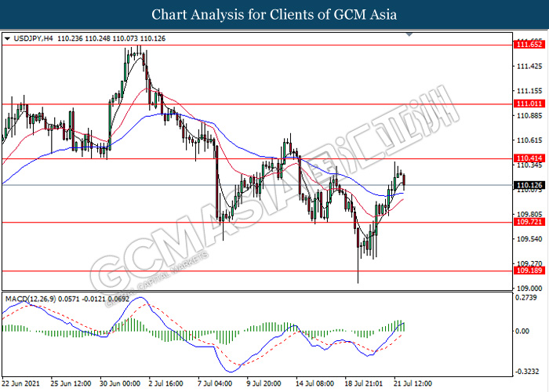Click the 110.615 price scale value
The image size is (549, 392).
tap(529, 140)
